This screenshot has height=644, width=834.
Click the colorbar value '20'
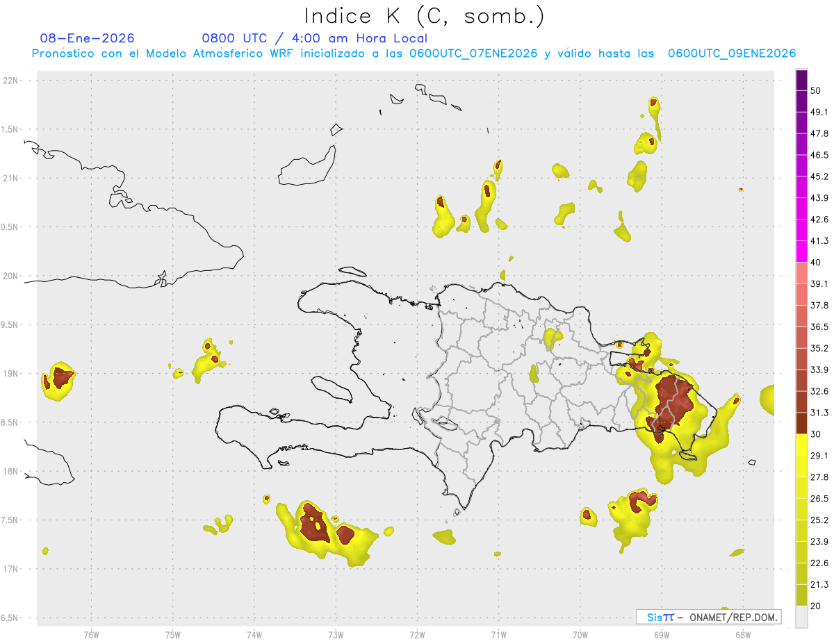(816, 605)
